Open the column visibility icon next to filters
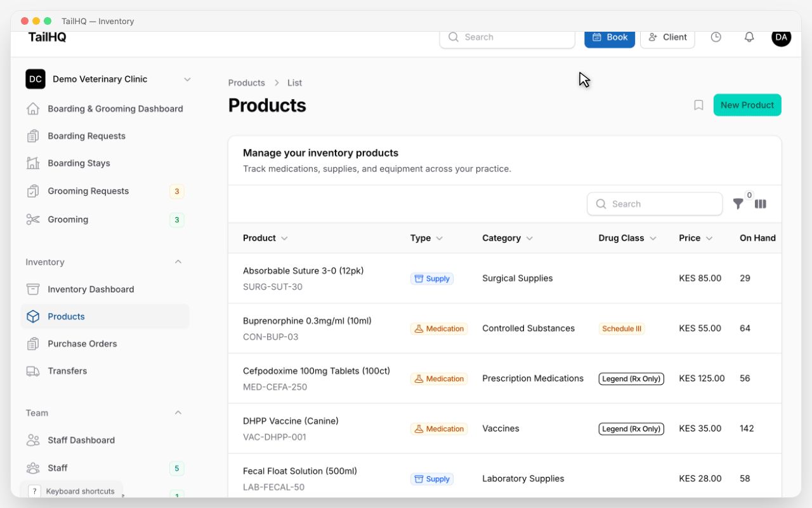 pos(761,204)
